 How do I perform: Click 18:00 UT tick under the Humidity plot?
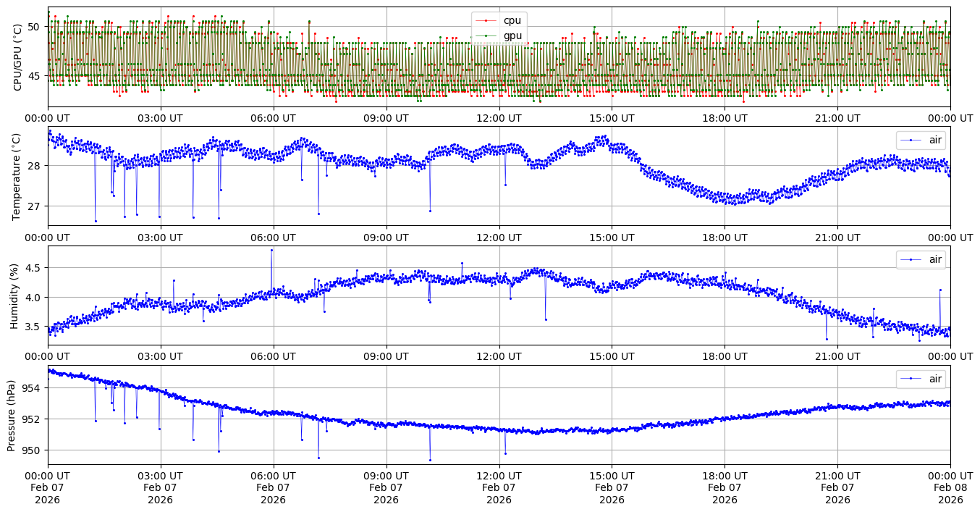tap(725, 356)
